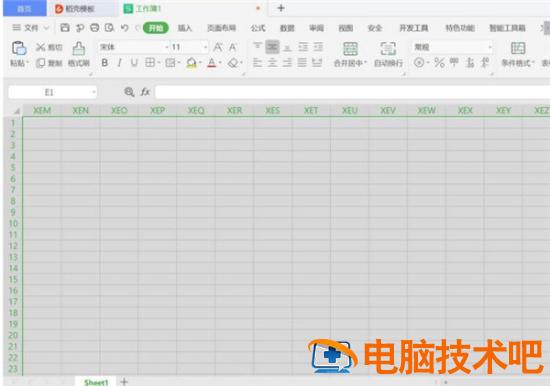Open the font color dropdown arrow
The width and height of the screenshot is (550, 386).
[220, 63]
